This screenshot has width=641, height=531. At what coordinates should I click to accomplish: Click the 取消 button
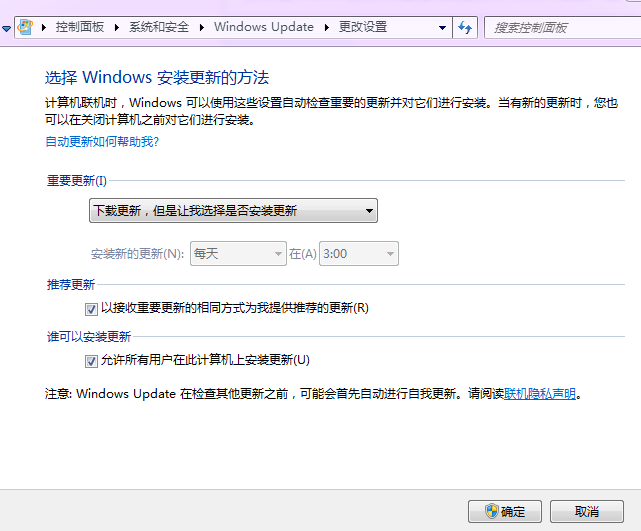[586, 511]
